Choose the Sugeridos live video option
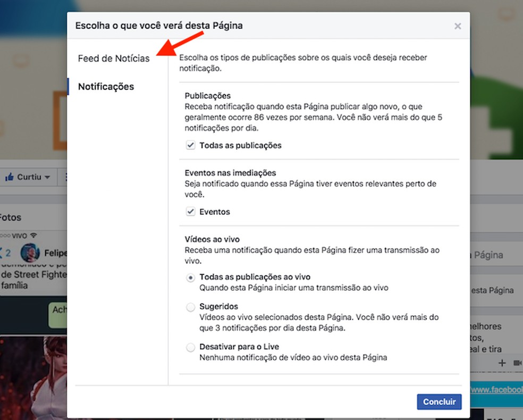 point(190,307)
